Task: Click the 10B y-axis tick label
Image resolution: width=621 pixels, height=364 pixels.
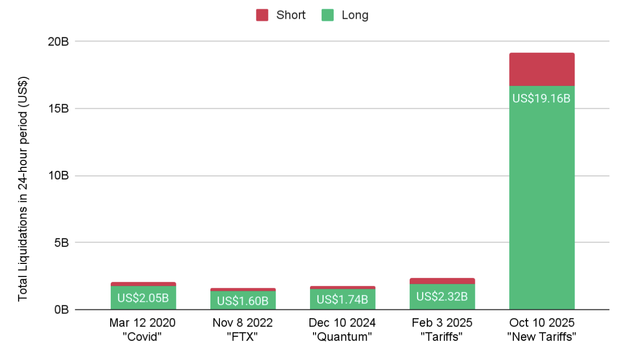Action: tap(58, 176)
